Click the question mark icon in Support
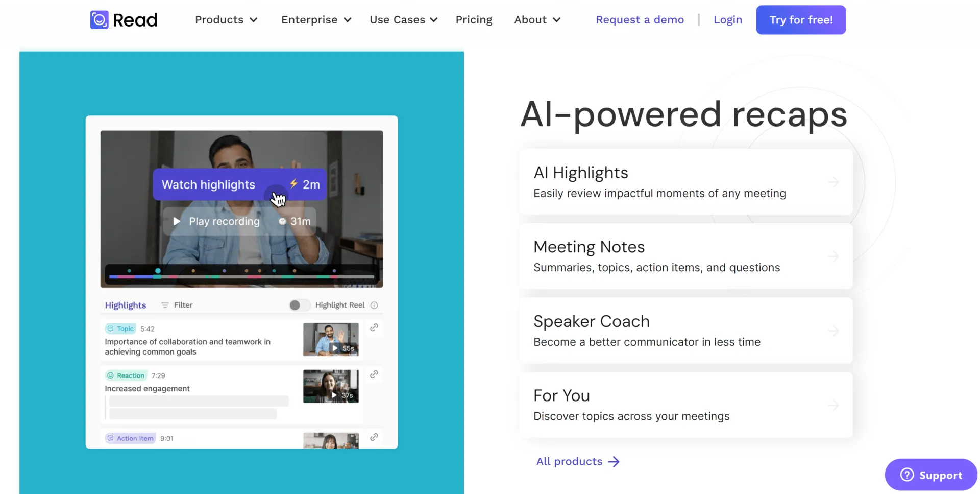The width and height of the screenshot is (980, 494). pyautogui.click(x=907, y=475)
